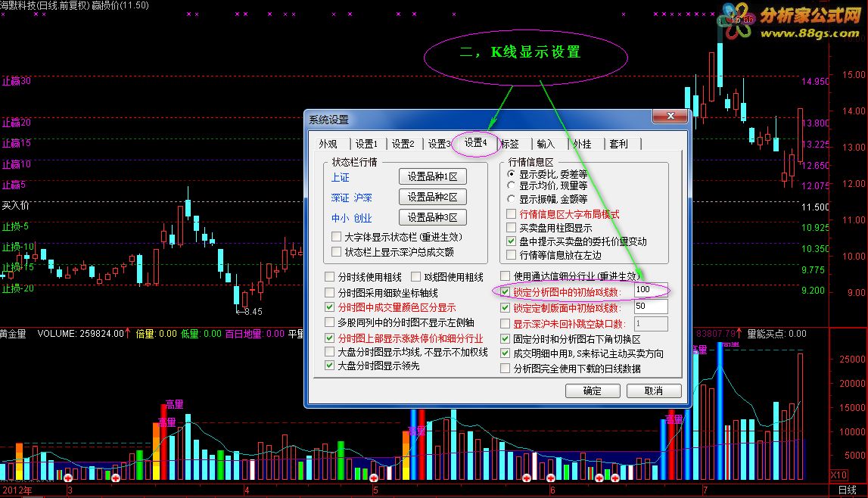
Task: Click the 买入价 label on chart
Action: click(x=15, y=205)
